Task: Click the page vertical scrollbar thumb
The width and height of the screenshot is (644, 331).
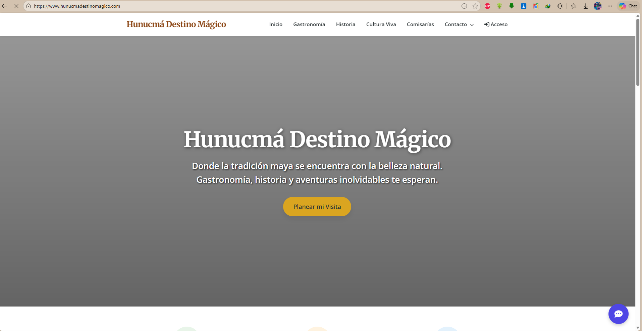Action: [x=638, y=52]
